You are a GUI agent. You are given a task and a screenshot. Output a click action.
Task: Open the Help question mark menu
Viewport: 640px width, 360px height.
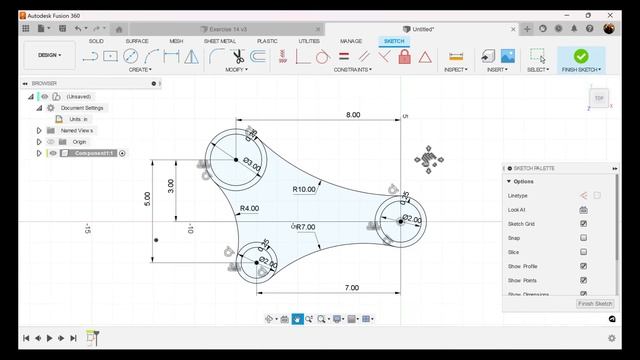click(589, 29)
